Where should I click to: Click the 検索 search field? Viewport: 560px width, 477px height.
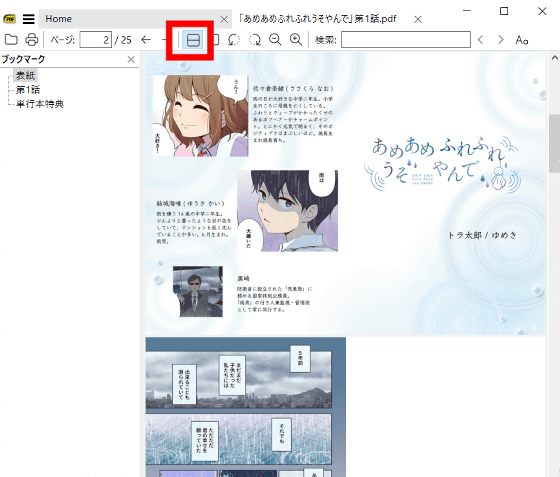pyautogui.click(x=406, y=40)
